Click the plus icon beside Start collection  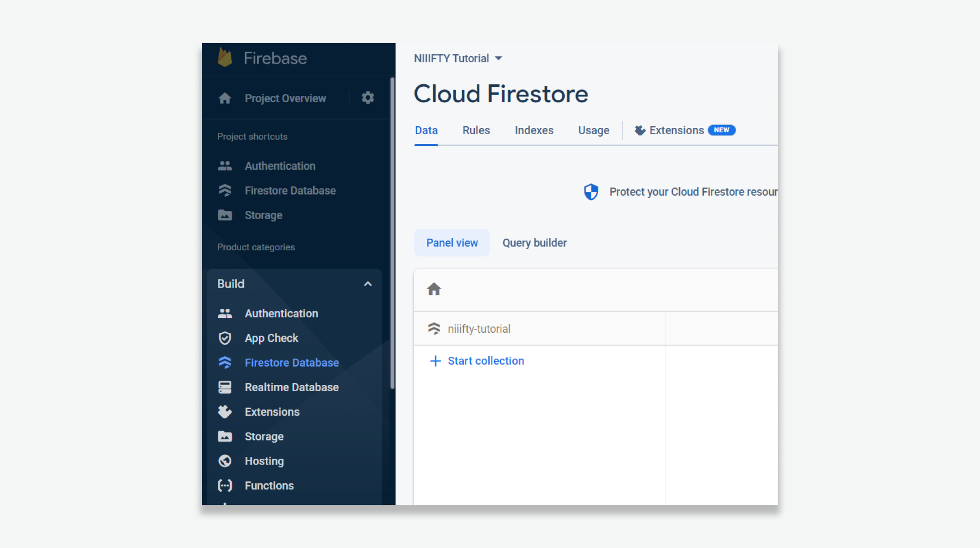[x=436, y=361]
